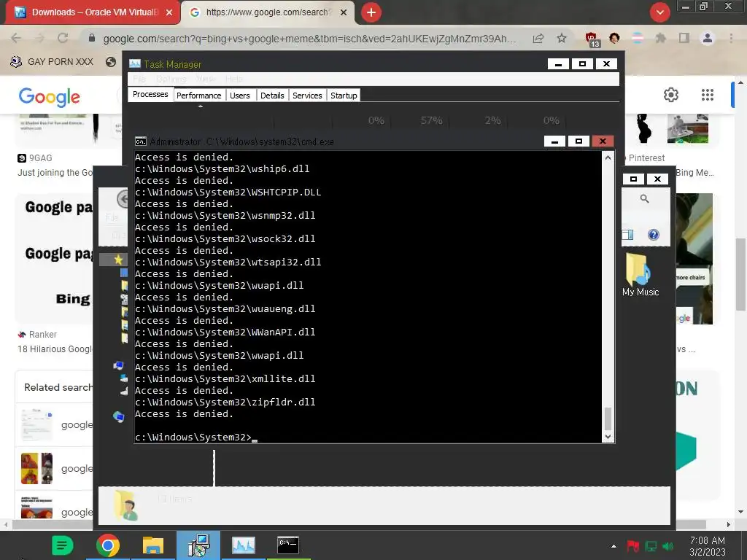Reload the Google search page
747x560 pixels.
point(63,38)
